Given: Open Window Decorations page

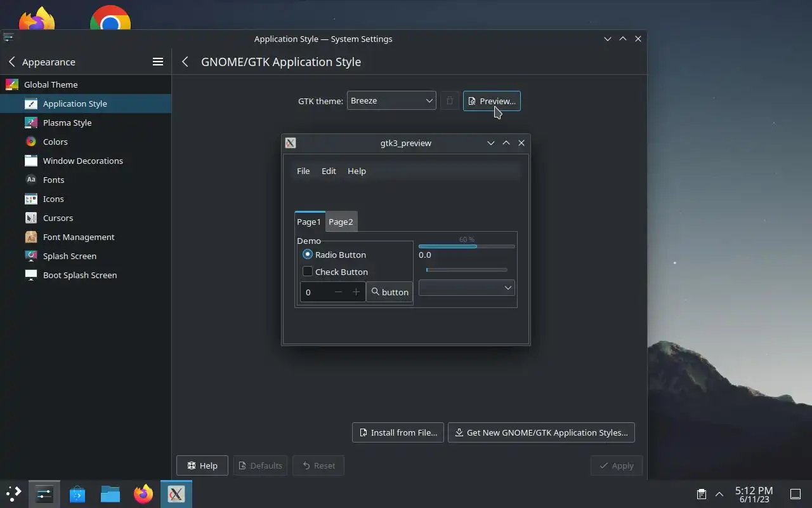Looking at the screenshot, I should 86,161.
